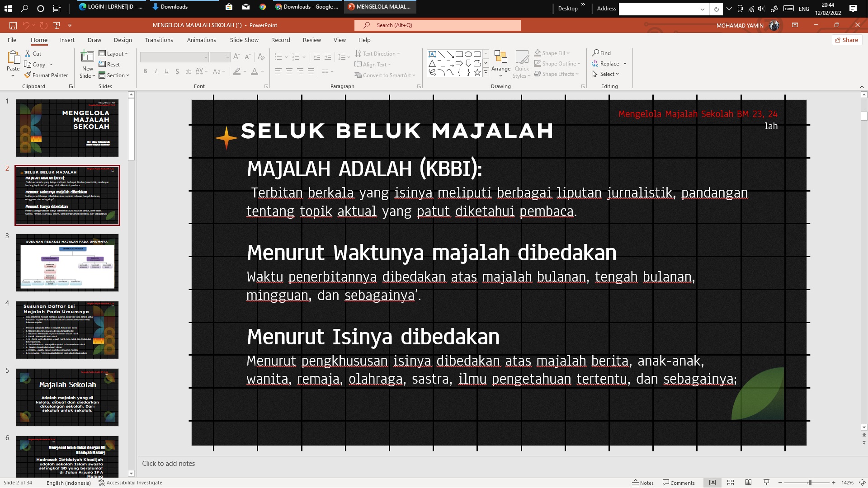Select the rectangle shape in gallery
The height and width of the screenshot is (488, 868).
[459, 54]
